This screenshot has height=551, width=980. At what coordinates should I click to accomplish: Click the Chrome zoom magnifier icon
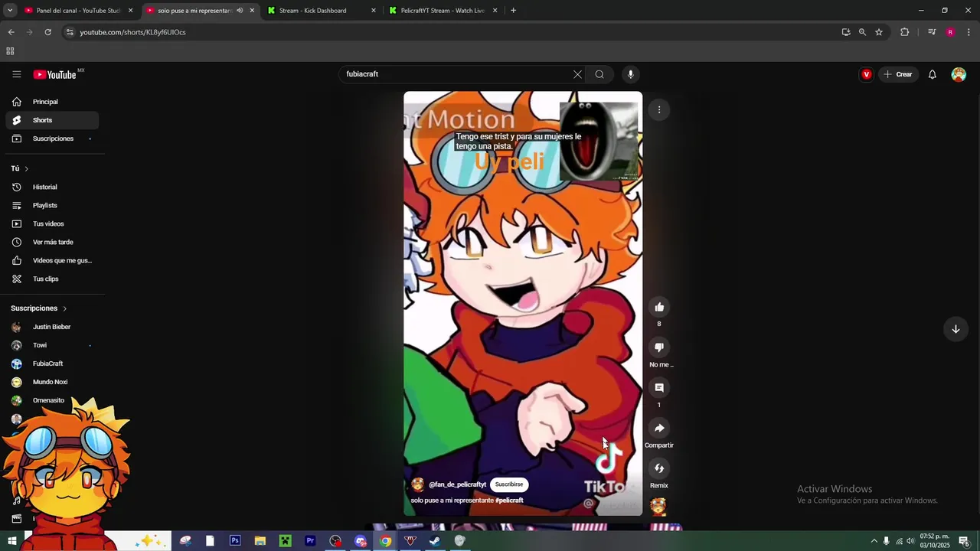tap(862, 32)
